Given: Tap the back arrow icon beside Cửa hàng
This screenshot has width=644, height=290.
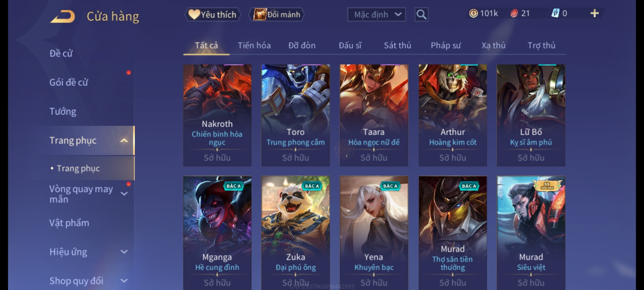Looking at the screenshot, I should coord(63,16).
